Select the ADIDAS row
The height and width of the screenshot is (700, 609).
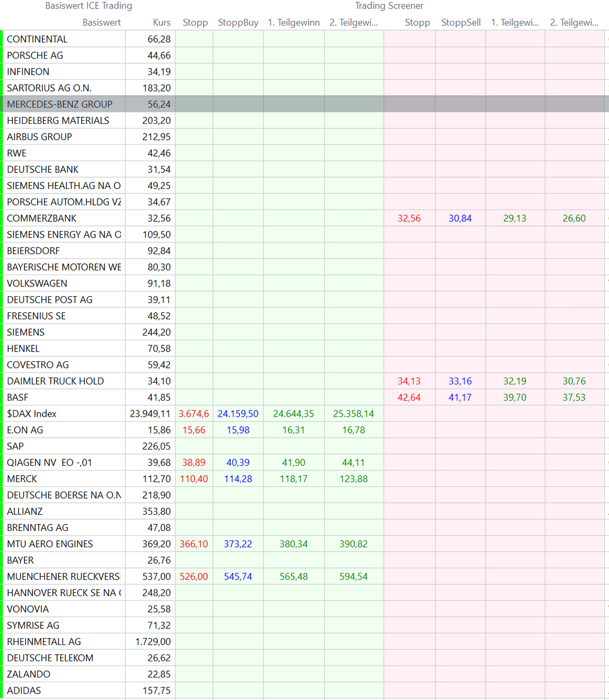click(24, 691)
